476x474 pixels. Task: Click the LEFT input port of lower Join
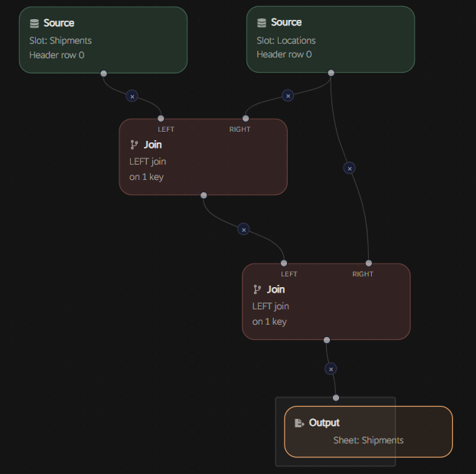click(x=284, y=263)
